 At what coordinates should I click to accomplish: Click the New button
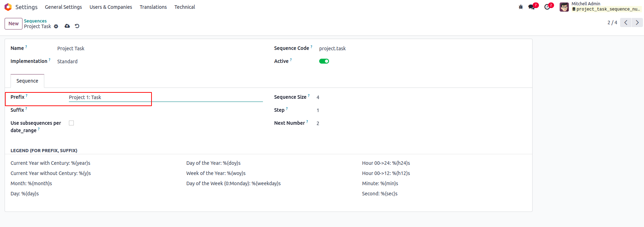click(13, 24)
